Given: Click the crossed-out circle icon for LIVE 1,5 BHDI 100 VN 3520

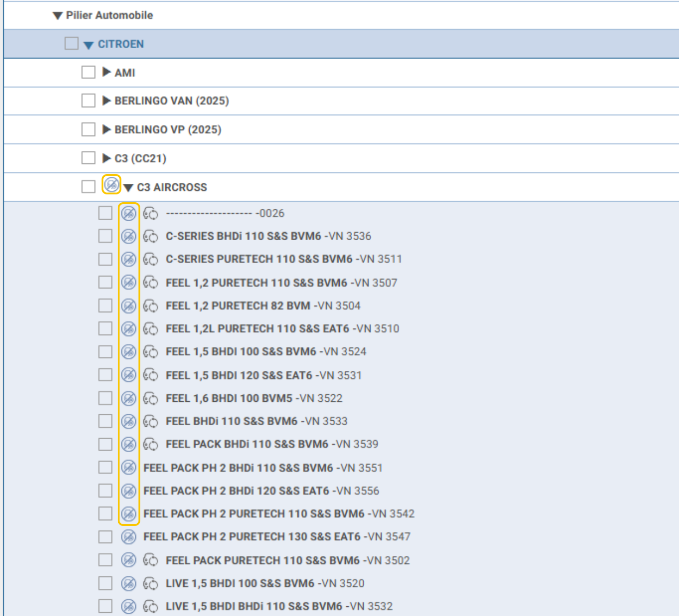Looking at the screenshot, I should click(x=129, y=583).
